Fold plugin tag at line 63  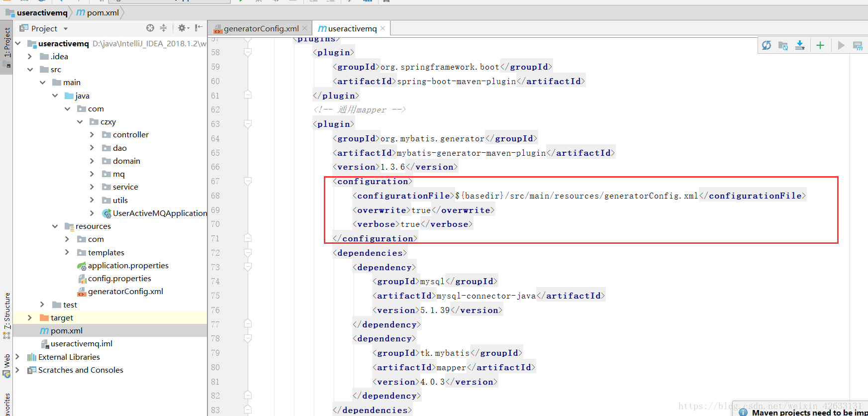coord(248,123)
